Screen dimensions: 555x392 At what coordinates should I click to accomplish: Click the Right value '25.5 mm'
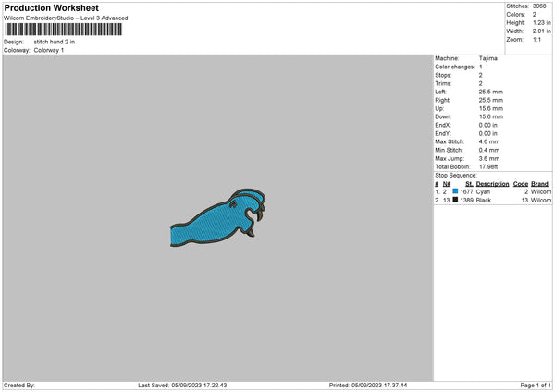point(491,100)
